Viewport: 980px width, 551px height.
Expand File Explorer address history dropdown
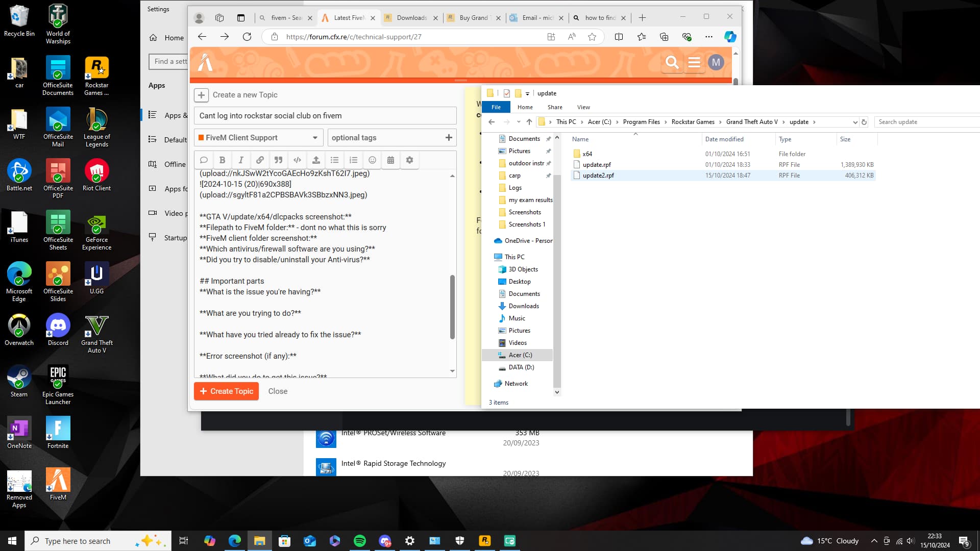[855, 122]
